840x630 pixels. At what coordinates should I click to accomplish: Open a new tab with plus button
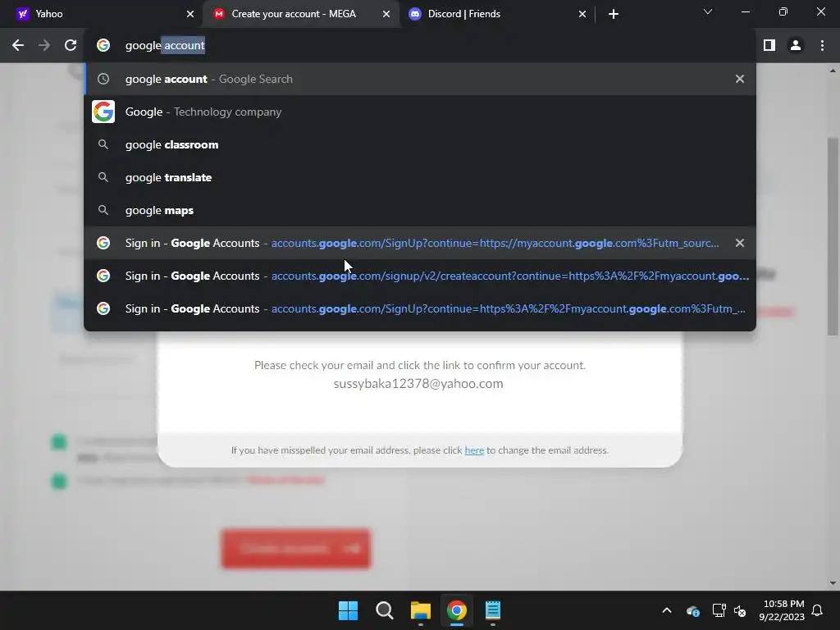click(614, 14)
